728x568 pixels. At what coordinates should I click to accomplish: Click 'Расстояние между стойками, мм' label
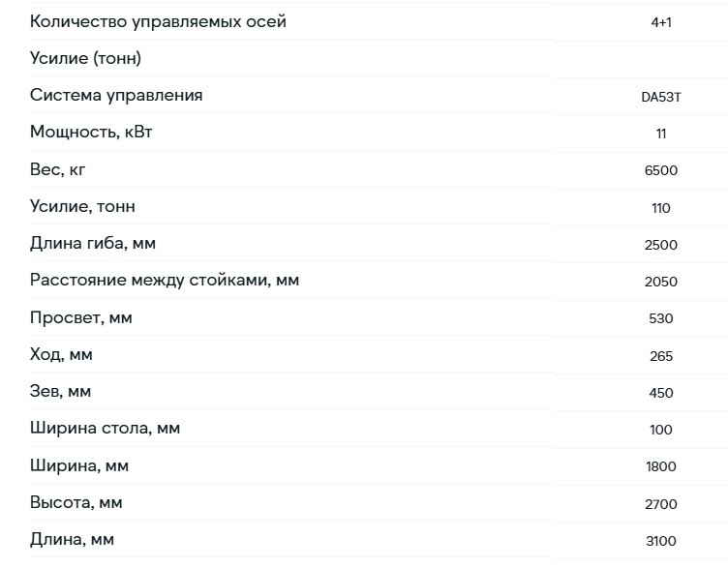click(x=165, y=281)
